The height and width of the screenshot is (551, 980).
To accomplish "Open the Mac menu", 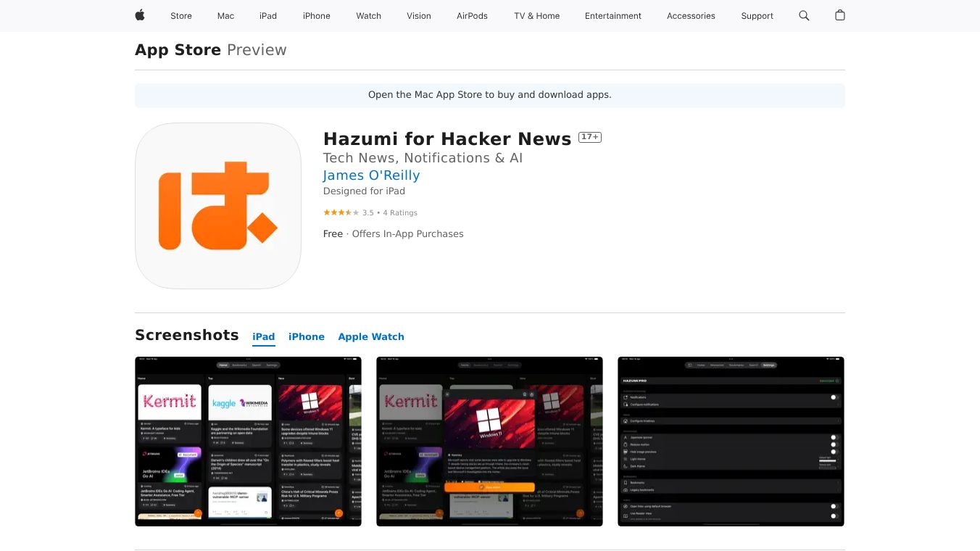I will click(x=225, y=16).
